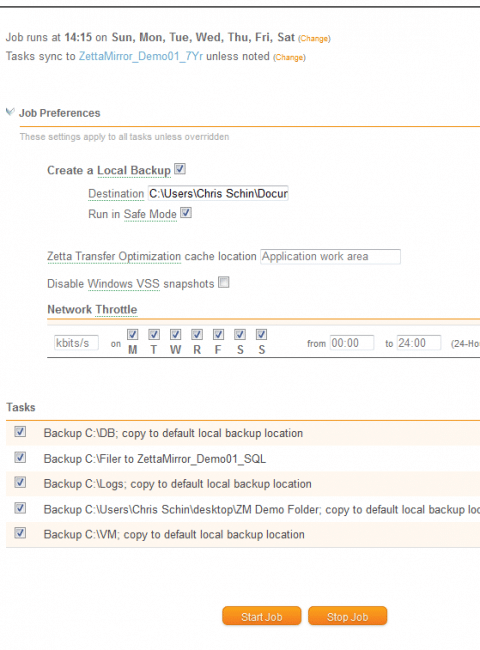Select Backup C:\Logs task text
Image resolution: width=480 pixels, height=650 pixels.
tap(177, 484)
